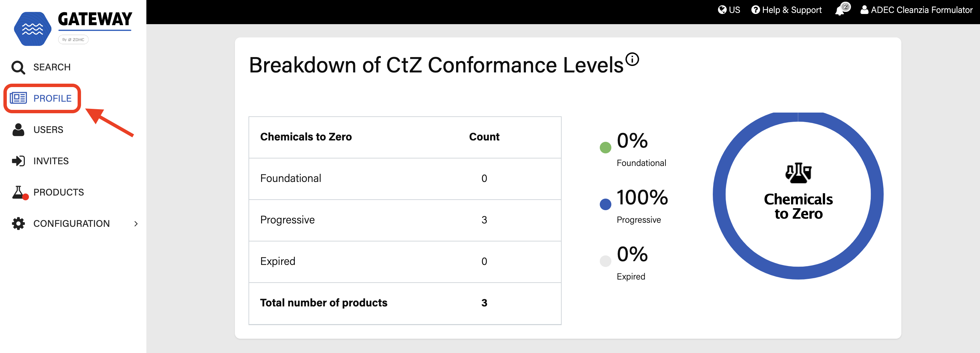Expand the Configuration menu chevron
Viewport: 980px width, 353px height.
click(136, 224)
